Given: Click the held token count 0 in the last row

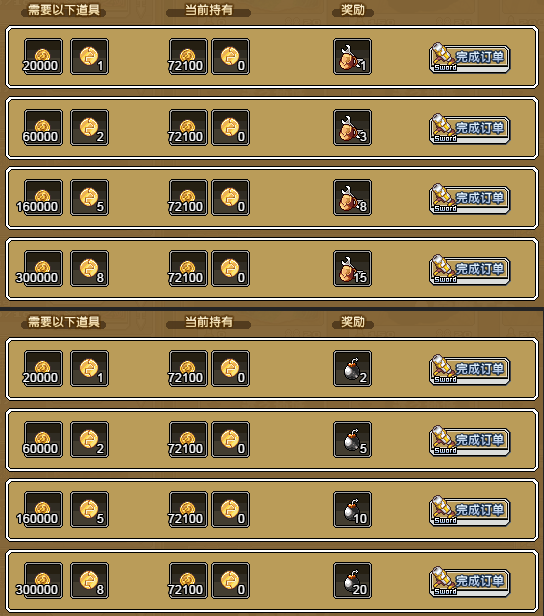Looking at the screenshot, I should (x=231, y=581).
